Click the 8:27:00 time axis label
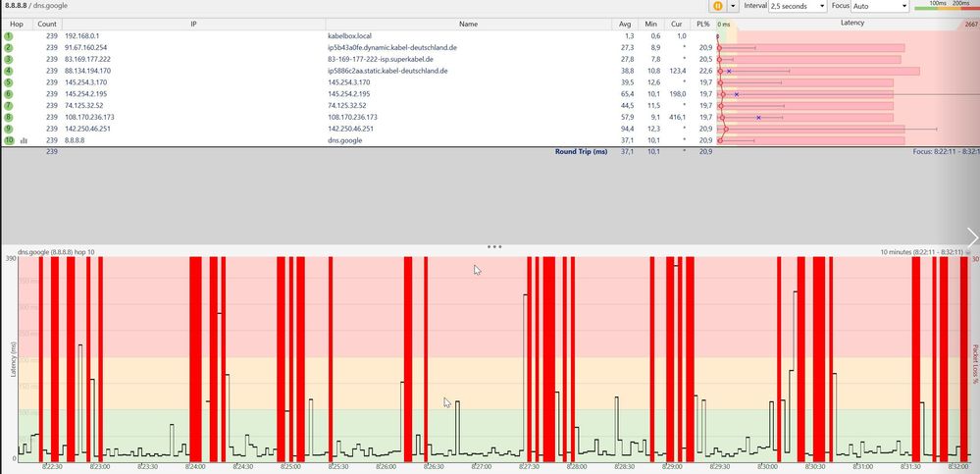 (482, 466)
